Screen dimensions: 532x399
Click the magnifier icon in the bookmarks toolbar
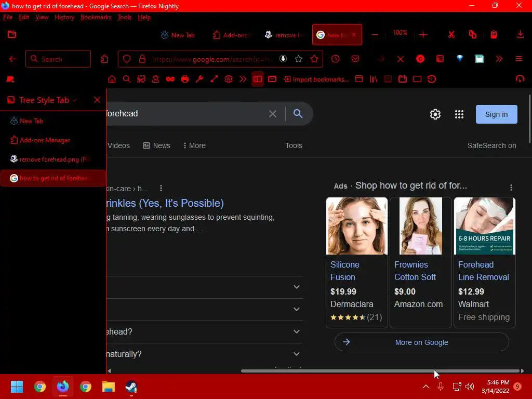tap(127, 79)
